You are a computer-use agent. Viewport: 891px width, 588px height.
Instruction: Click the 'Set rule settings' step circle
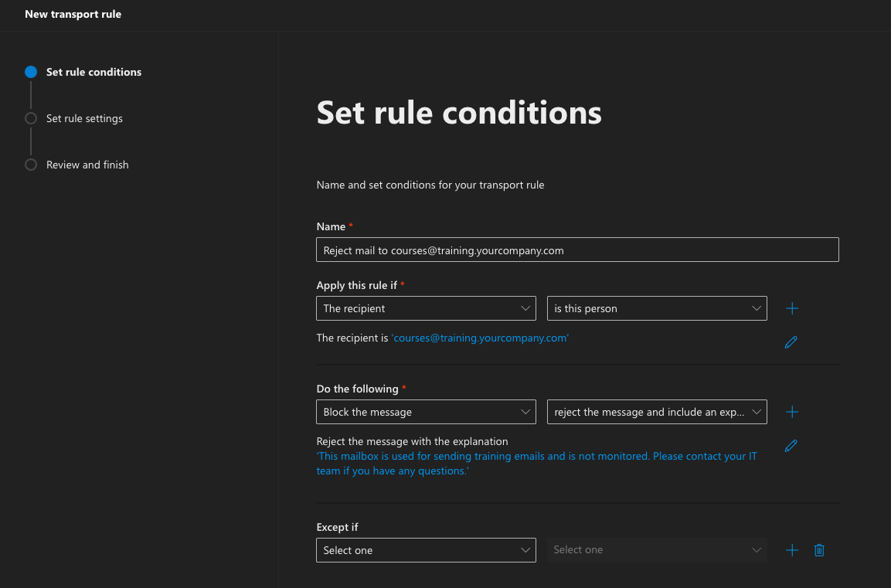[31, 118]
